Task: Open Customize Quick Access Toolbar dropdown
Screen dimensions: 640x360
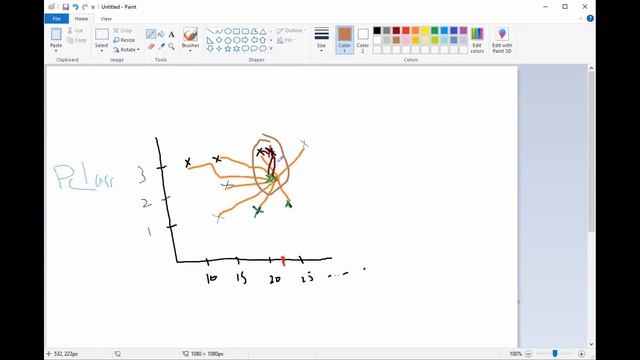Action: point(93,7)
